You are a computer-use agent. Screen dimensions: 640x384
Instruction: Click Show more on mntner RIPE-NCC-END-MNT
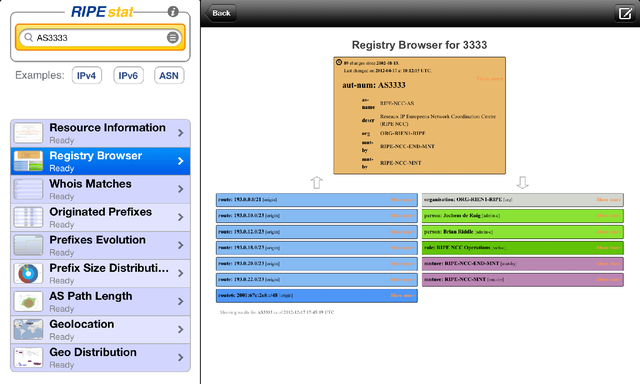609,264
